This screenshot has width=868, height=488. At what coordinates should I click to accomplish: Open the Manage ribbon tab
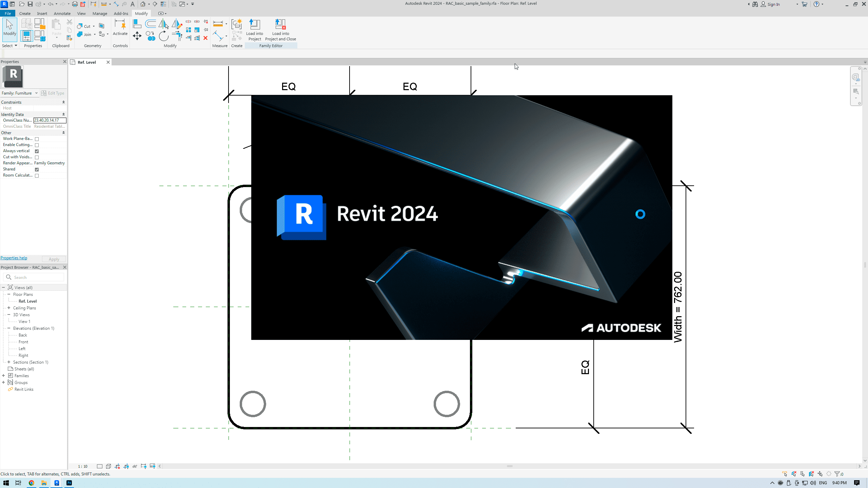pos(100,14)
